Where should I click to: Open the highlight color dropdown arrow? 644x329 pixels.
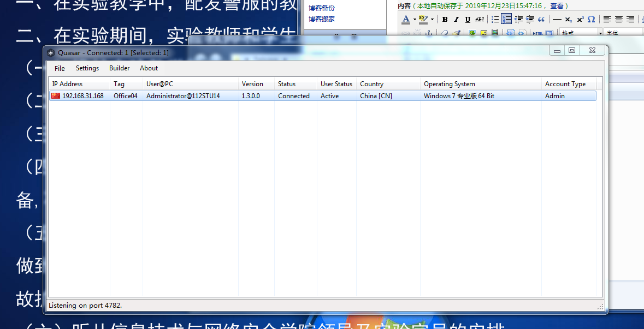point(432,19)
